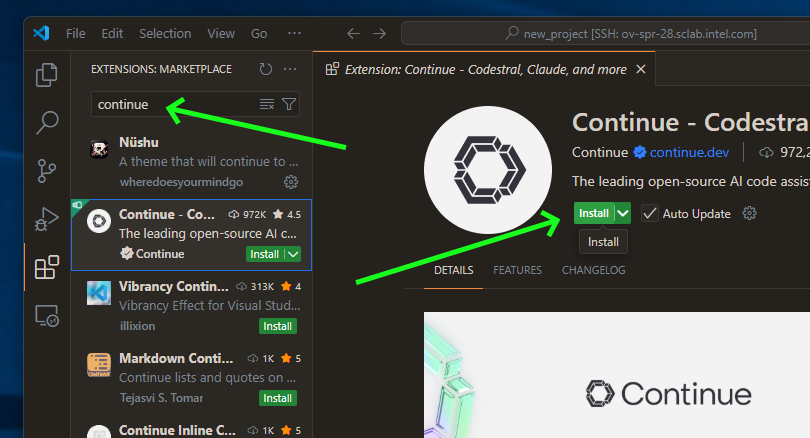Image resolution: width=810 pixels, height=438 pixels.
Task: Open the continue.dev publisher link
Action: click(689, 152)
